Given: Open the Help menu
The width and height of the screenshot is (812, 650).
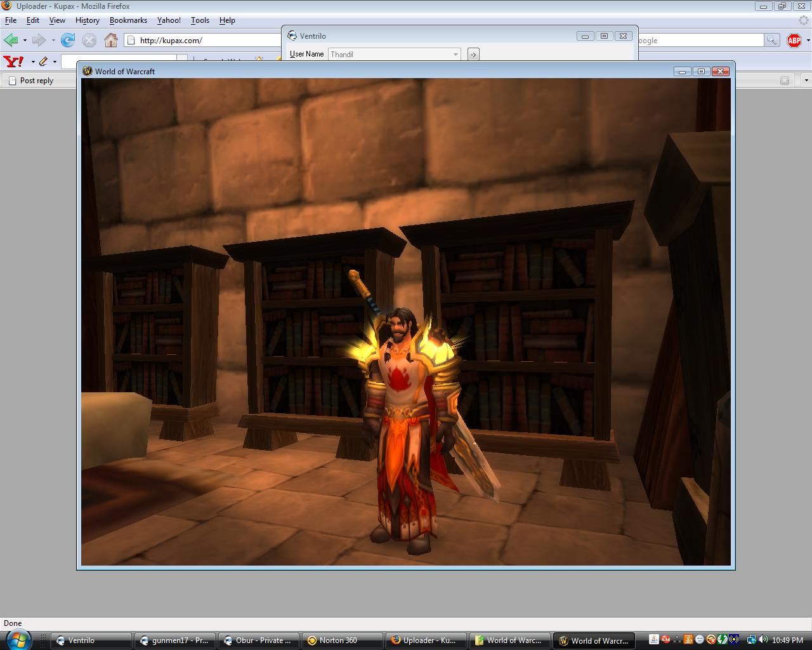Looking at the screenshot, I should (x=227, y=20).
